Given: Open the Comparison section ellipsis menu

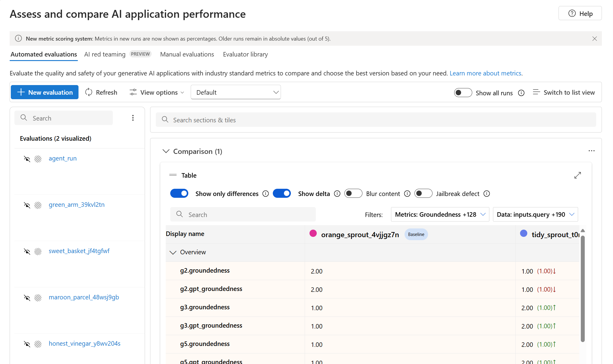Looking at the screenshot, I should [592, 151].
